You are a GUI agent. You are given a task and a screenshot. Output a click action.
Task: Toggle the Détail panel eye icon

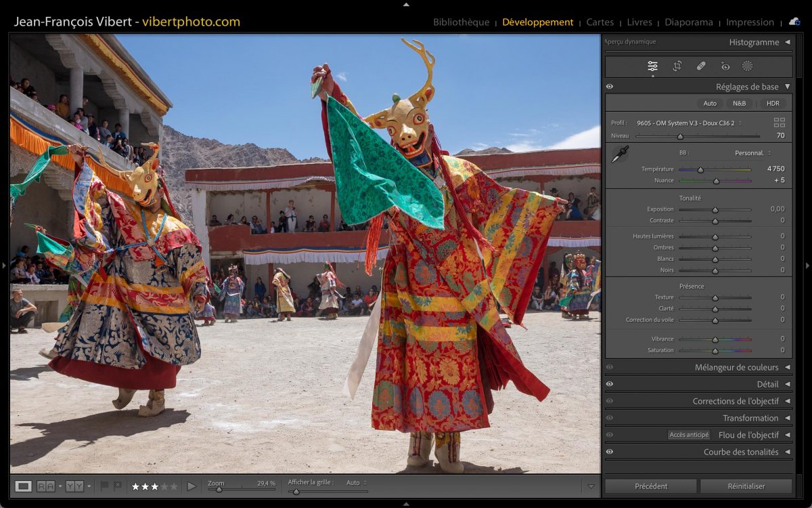(x=610, y=384)
